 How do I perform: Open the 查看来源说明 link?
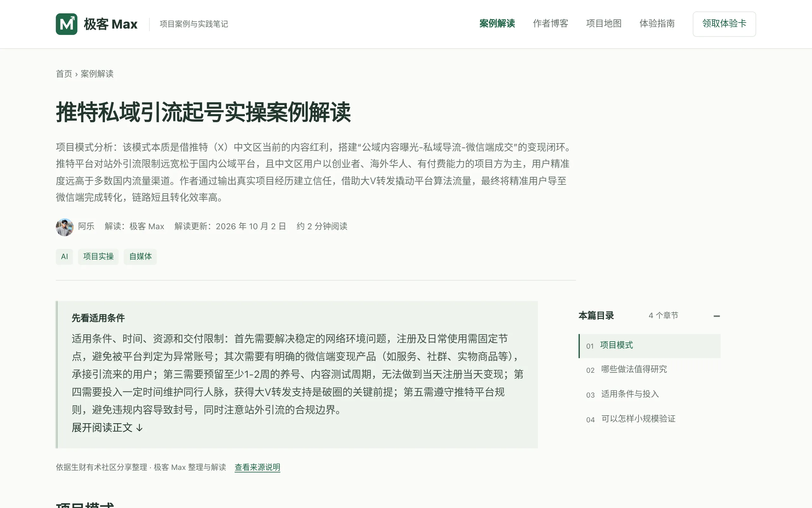257,467
